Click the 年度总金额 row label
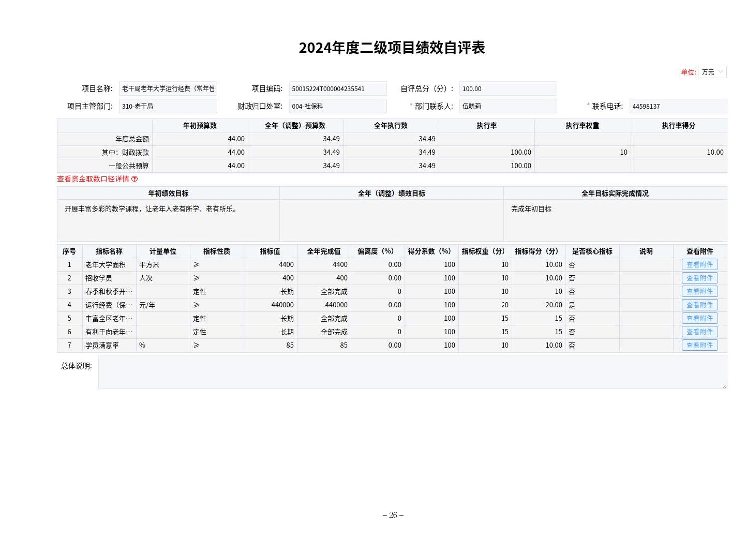756x533 pixels. tap(132, 139)
